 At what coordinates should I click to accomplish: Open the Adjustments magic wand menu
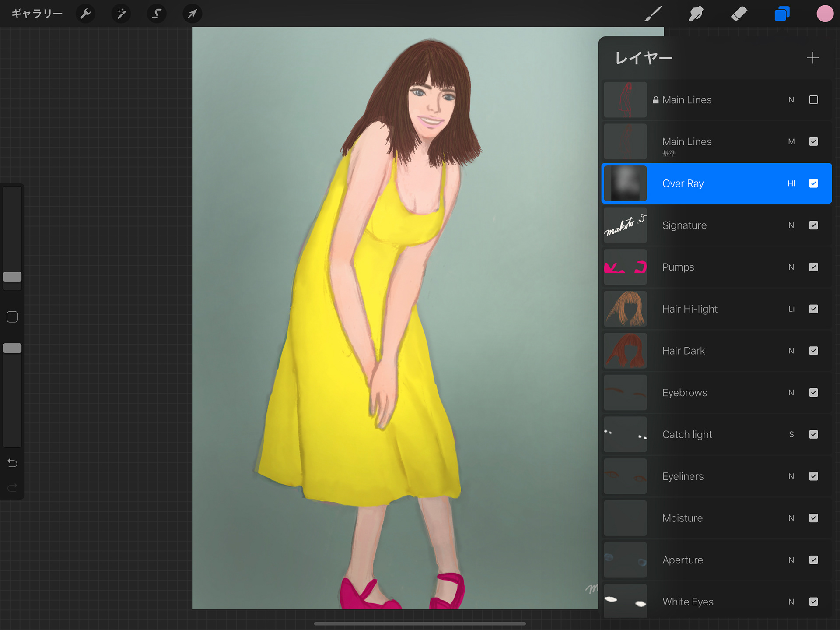click(121, 14)
